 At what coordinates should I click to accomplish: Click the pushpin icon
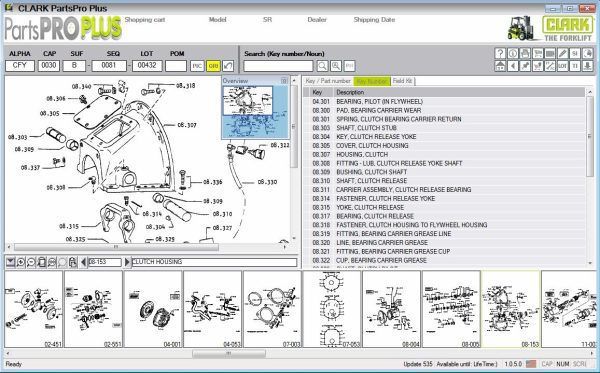[525, 66]
